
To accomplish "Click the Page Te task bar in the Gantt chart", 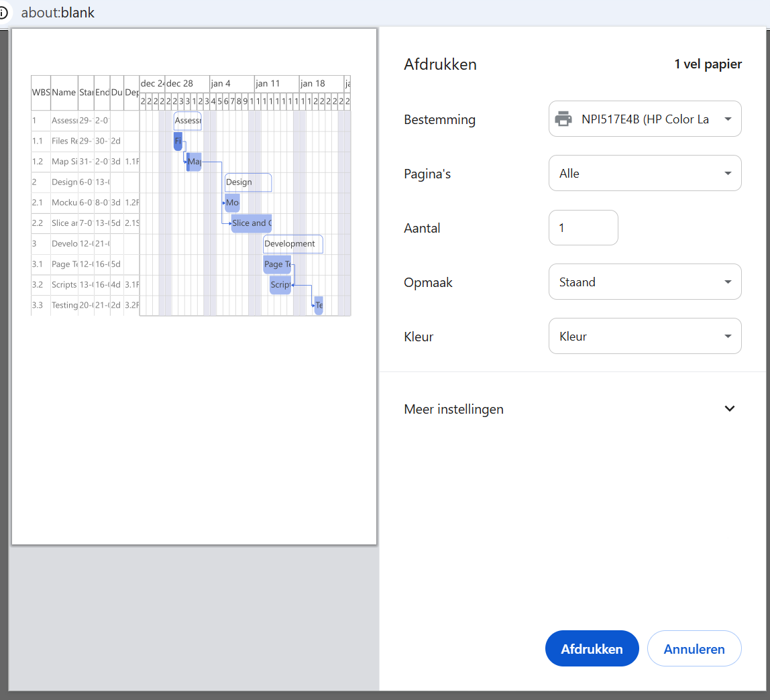I will pos(276,264).
